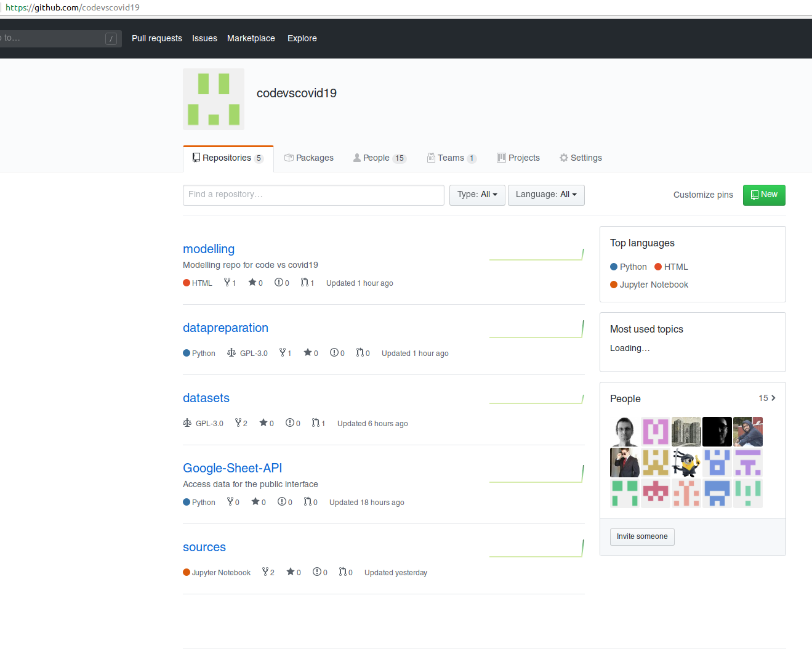
Task: Open the issues icon for modelling repo
Action: pyautogui.click(x=279, y=282)
